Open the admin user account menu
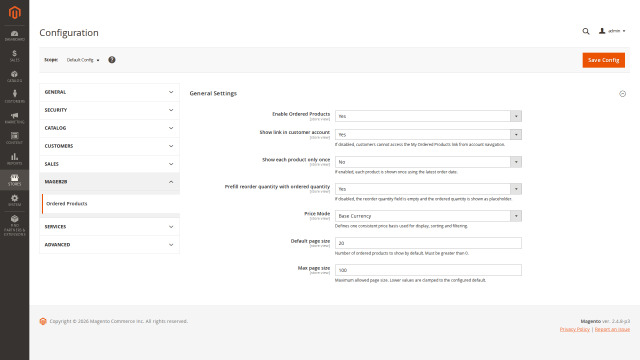The width and height of the screenshot is (640, 360). pyautogui.click(x=612, y=31)
